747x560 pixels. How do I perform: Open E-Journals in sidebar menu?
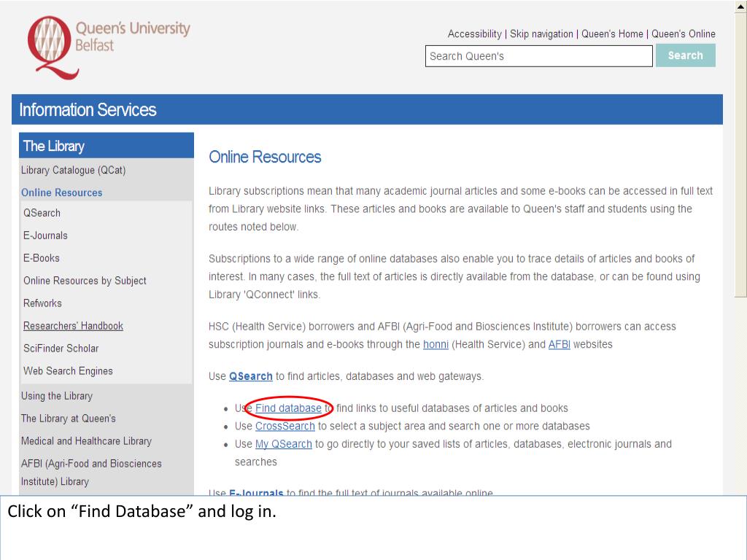(x=45, y=236)
